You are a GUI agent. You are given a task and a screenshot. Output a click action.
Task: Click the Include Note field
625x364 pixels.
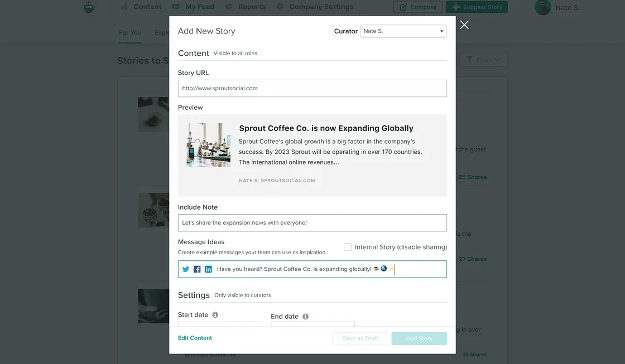point(312,222)
